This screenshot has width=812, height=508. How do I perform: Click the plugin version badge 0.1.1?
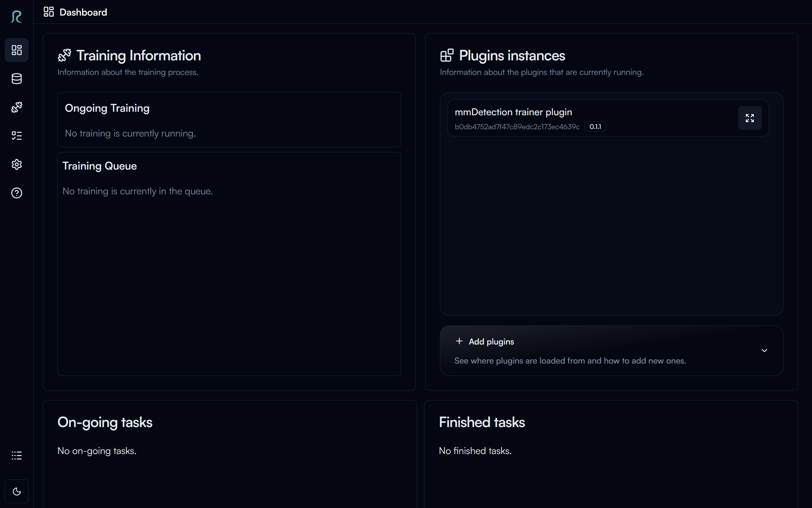(595, 127)
